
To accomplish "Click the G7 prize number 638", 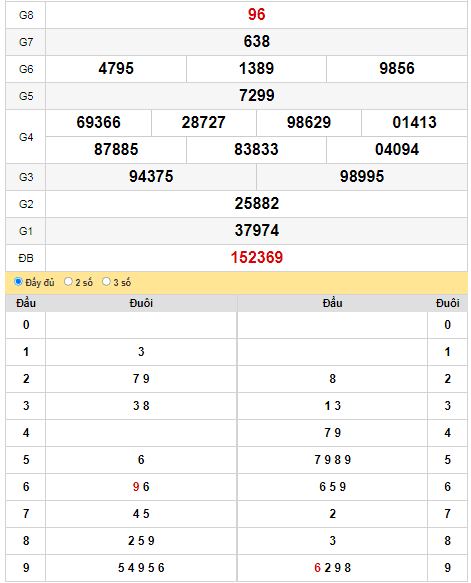I will (257, 41).
